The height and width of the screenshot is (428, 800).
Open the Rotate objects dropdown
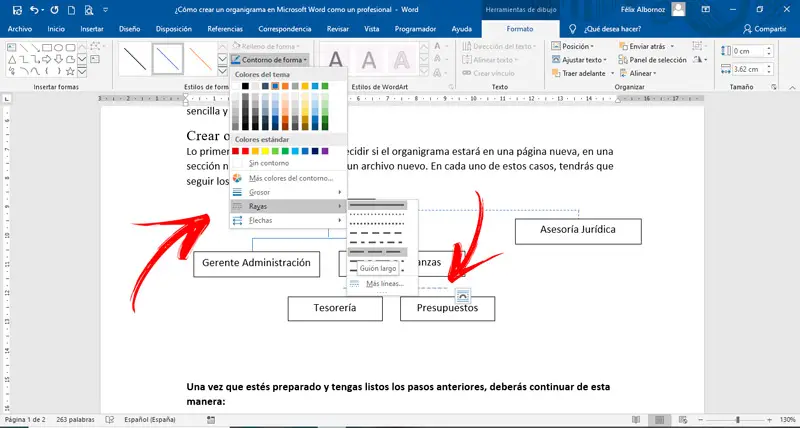point(700,60)
